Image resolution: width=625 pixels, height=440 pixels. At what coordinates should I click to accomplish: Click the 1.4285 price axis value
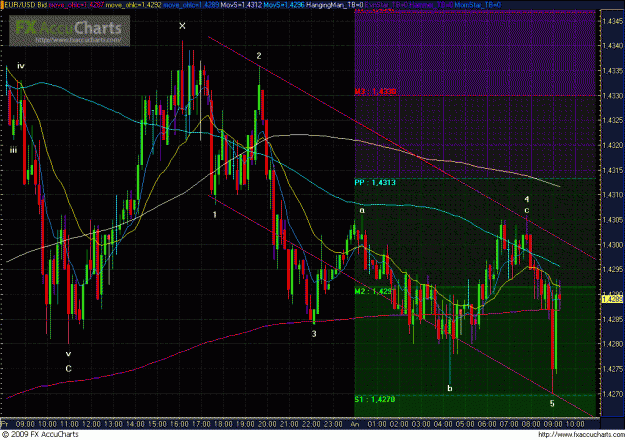pyautogui.click(x=613, y=319)
